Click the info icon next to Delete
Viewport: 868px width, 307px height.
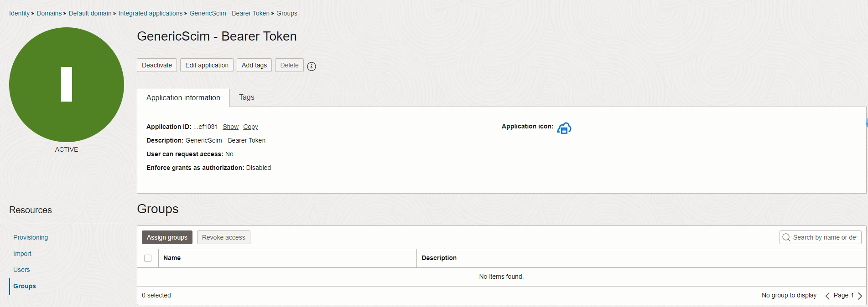(x=312, y=67)
